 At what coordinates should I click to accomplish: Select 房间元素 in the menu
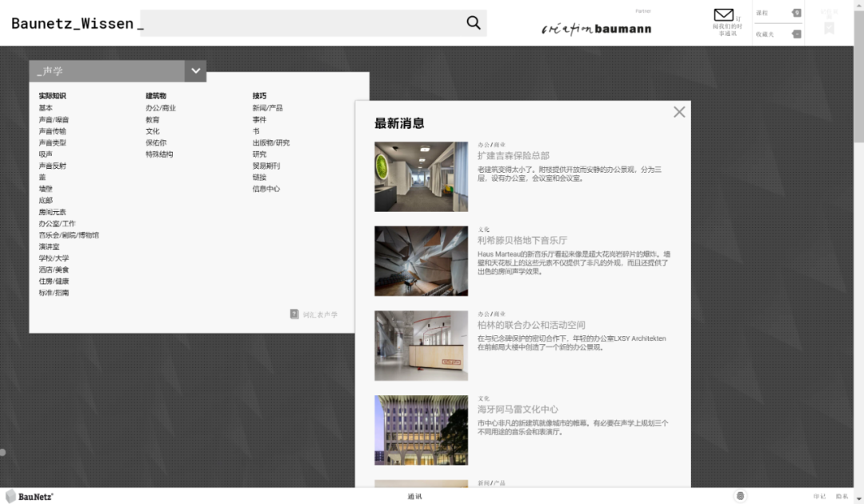pos(52,212)
